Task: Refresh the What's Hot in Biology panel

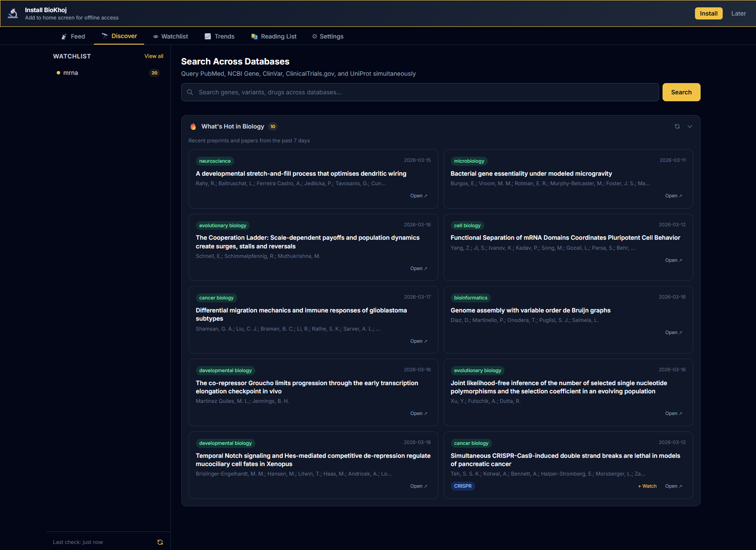Action: (x=677, y=126)
